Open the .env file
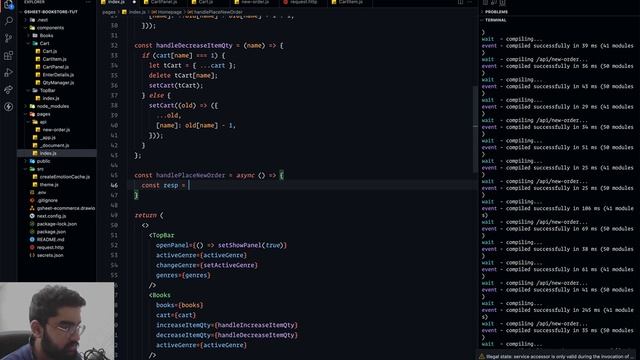The width and height of the screenshot is (640, 360). (42, 192)
